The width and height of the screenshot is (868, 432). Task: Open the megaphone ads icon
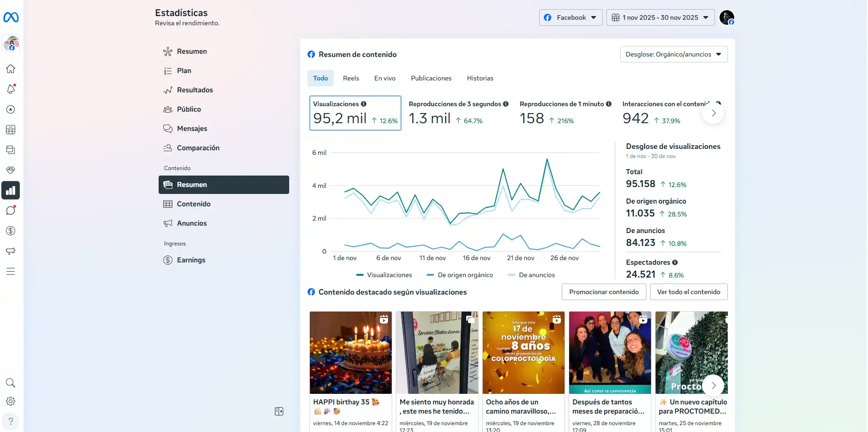pyautogui.click(x=11, y=251)
